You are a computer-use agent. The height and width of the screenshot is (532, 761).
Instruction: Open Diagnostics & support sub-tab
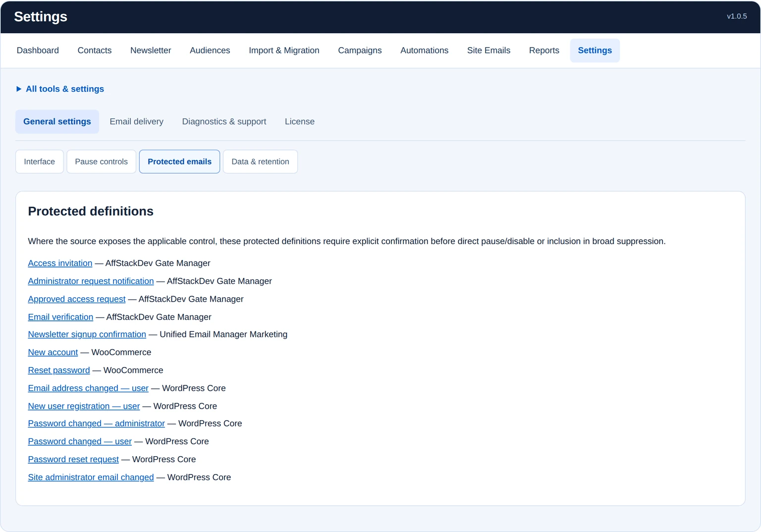tap(224, 122)
